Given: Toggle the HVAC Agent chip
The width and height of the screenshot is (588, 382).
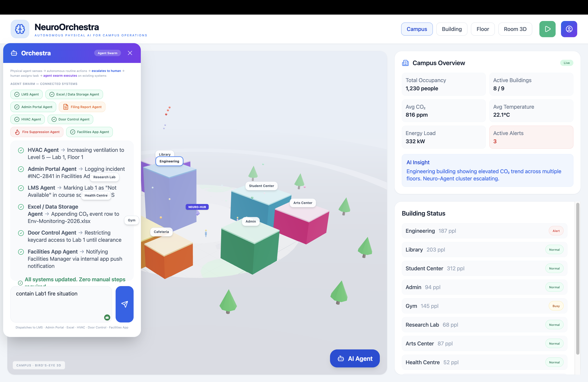Looking at the screenshot, I should (x=28, y=119).
